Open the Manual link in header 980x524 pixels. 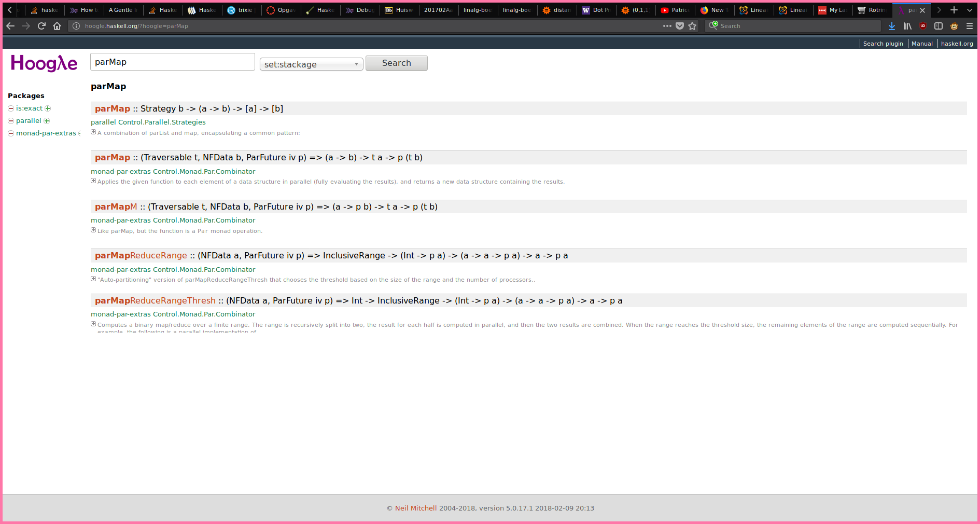pos(922,44)
